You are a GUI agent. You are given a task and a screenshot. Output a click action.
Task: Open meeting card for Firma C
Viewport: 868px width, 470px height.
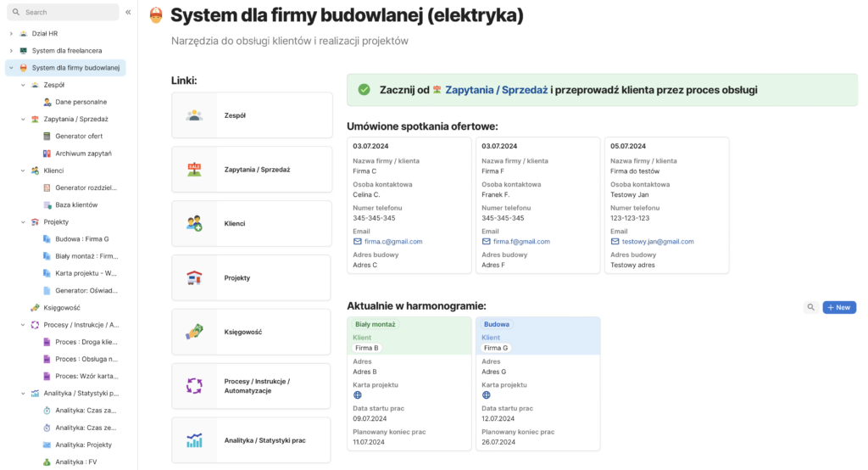click(409, 205)
